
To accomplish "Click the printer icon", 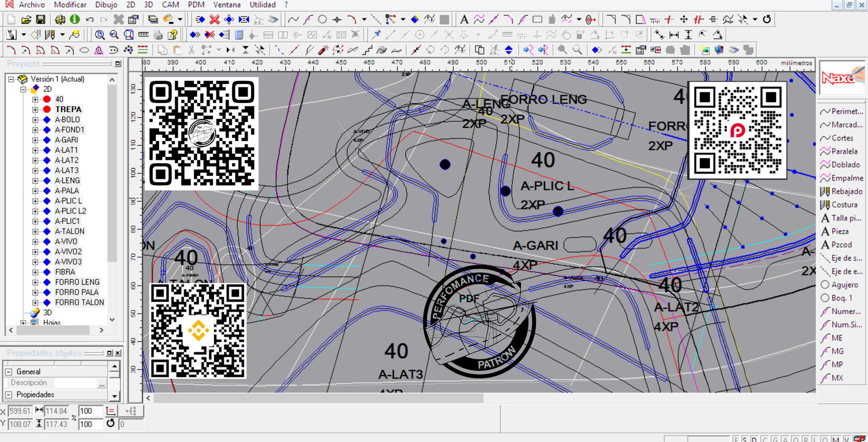I will (x=158, y=35).
